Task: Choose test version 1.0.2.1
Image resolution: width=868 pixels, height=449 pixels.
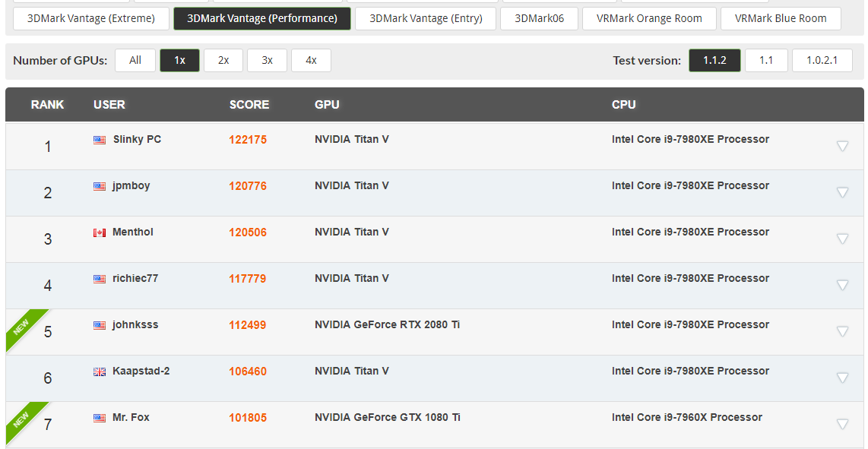Action: 822,60
